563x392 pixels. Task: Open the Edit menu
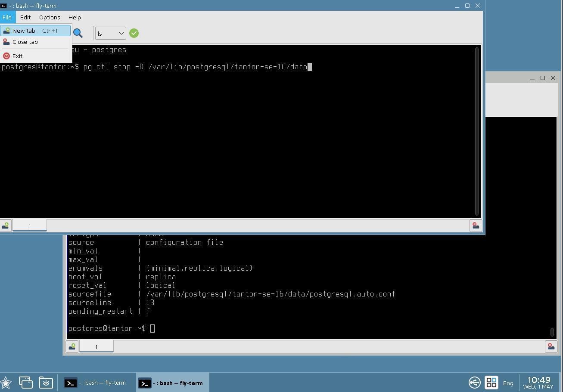[25, 17]
